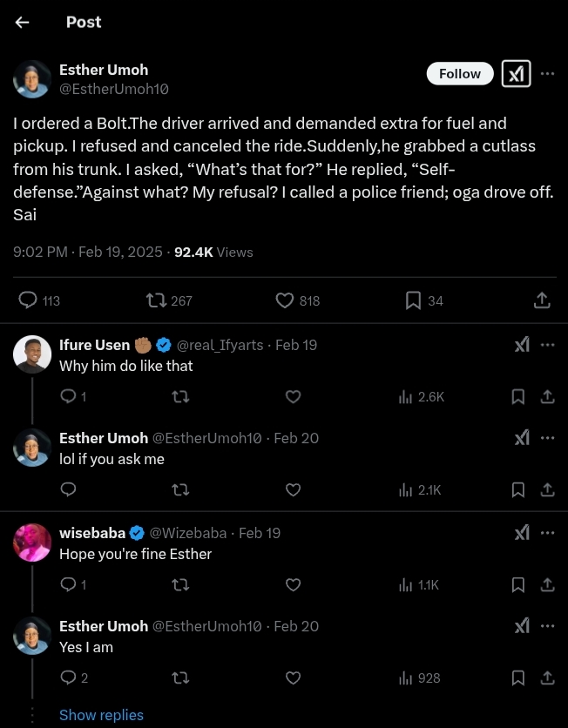Viewport: 568px width, 728px height.
Task: Bookmark the main post
Action: (414, 300)
